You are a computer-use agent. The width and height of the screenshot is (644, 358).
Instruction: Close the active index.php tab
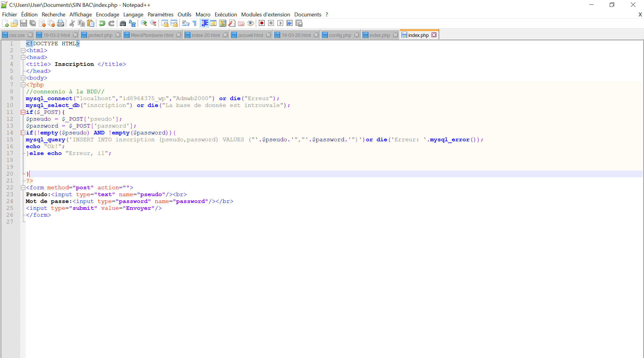(x=434, y=35)
